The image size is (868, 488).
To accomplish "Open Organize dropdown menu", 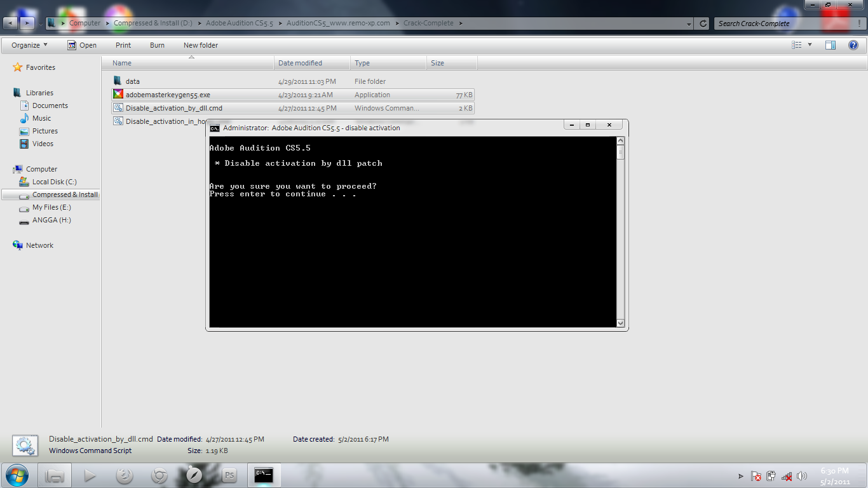I will [29, 45].
